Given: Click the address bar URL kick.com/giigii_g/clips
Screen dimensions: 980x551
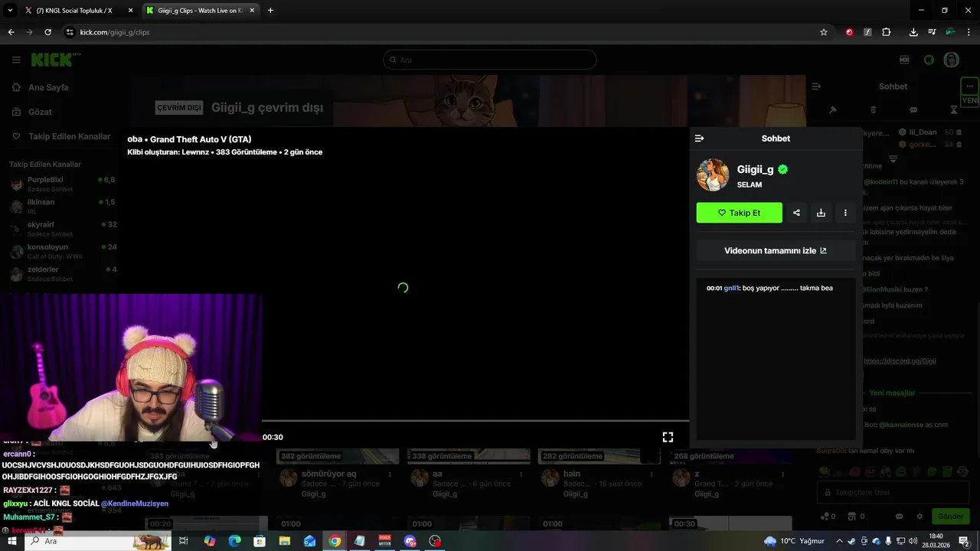Looking at the screenshot, I should click(115, 32).
